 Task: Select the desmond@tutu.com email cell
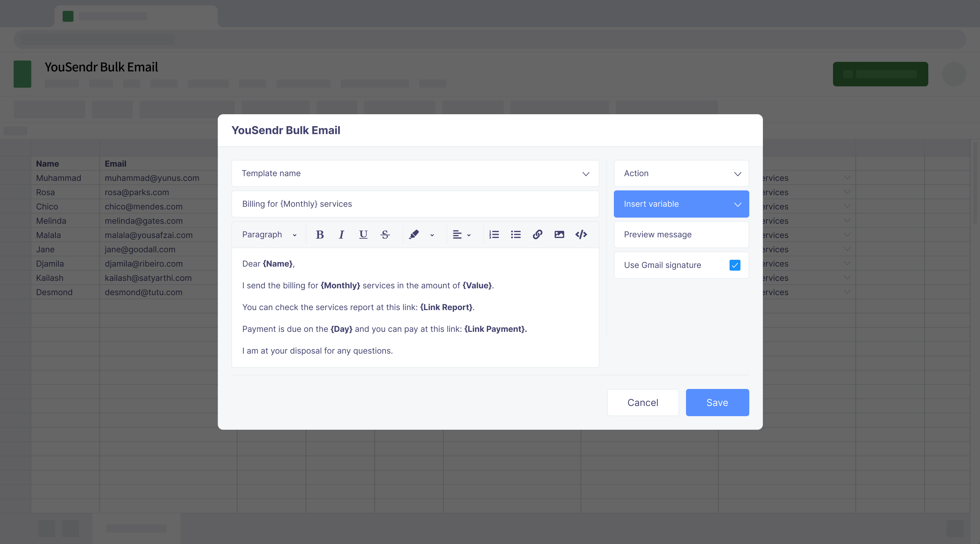[x=159, y=292]
